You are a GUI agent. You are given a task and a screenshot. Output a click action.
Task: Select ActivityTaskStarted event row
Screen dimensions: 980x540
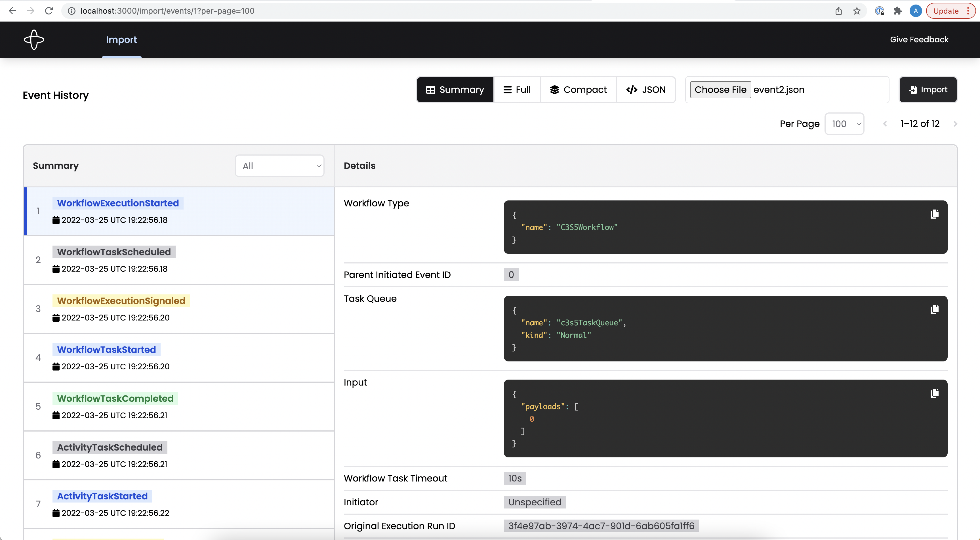179,504
